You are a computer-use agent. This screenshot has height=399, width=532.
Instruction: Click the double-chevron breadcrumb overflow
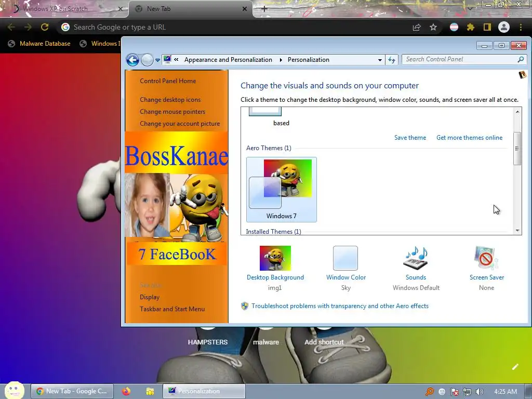[177, 59]
